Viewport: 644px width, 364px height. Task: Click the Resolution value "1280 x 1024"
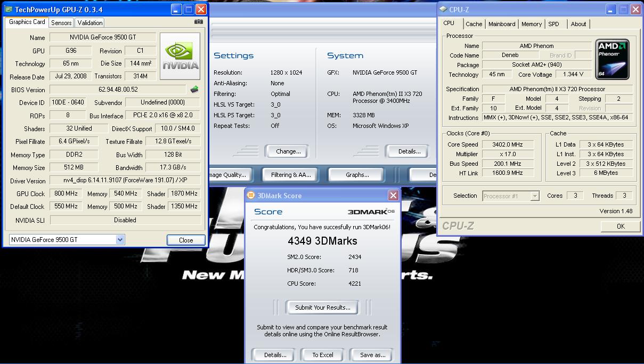coord(287,72)
